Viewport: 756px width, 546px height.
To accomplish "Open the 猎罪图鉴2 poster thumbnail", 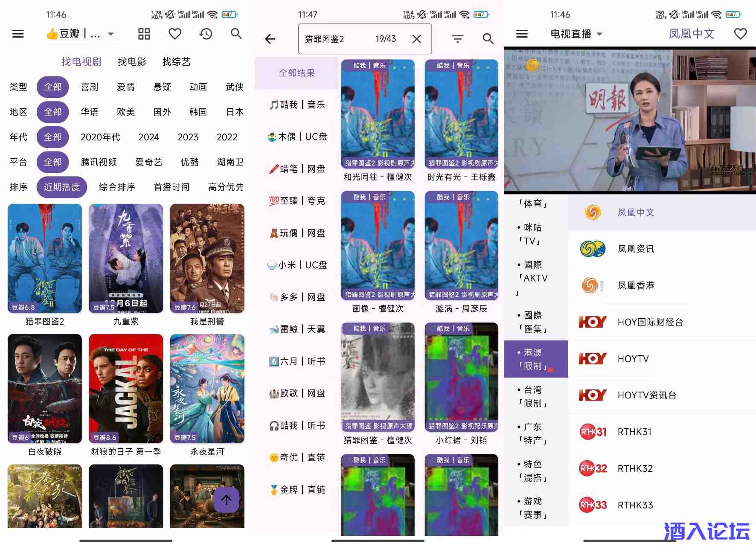I will pos(44,258).
